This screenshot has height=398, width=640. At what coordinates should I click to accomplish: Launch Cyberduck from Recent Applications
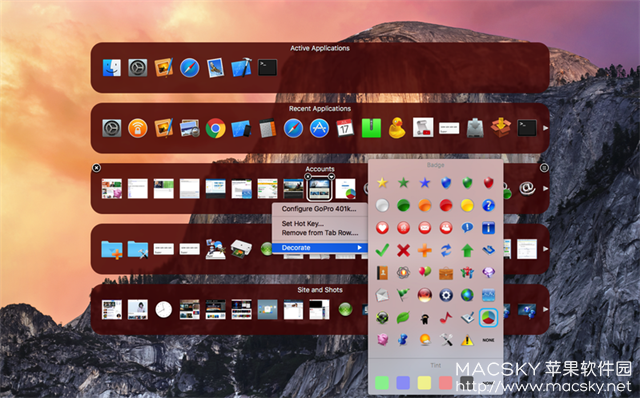click(x=397, y=128)
